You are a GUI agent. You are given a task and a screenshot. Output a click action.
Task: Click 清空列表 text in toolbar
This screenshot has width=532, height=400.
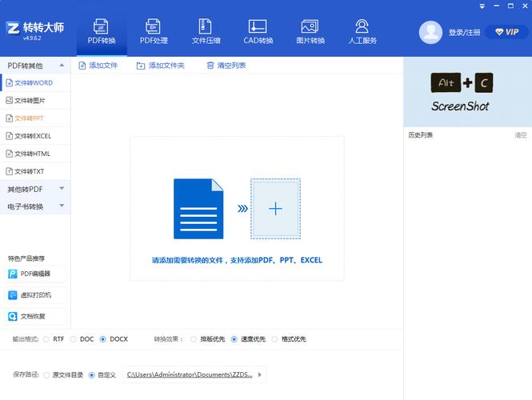(231, 65)
